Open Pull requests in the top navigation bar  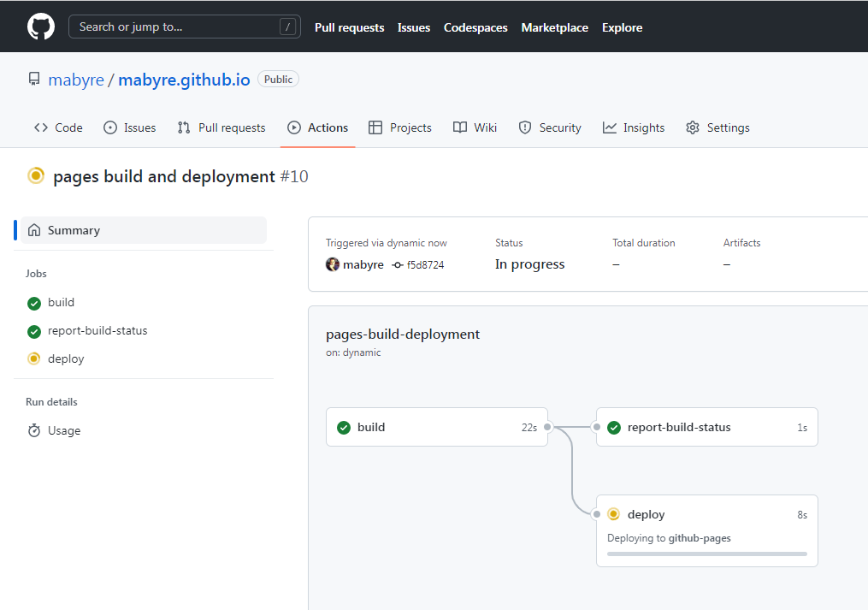[x=349, y=27]
